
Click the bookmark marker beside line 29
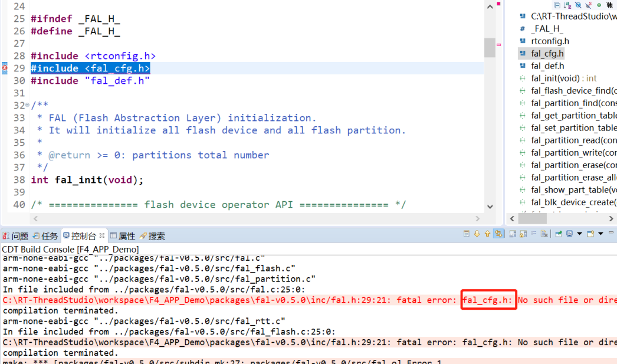point(4,68)
